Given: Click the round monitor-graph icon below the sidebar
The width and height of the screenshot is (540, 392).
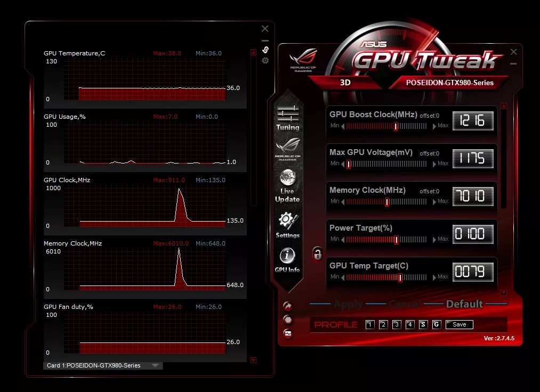Looking at the screenshot, I should coord(287,333).
